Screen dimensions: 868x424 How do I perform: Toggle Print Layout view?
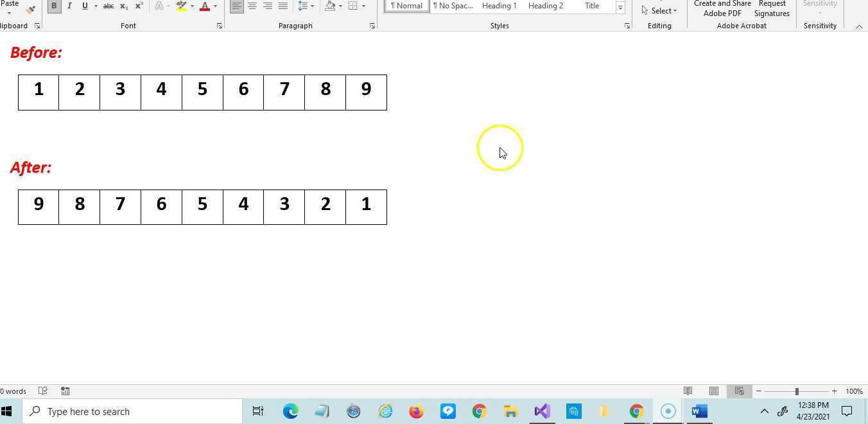[713, 391]
